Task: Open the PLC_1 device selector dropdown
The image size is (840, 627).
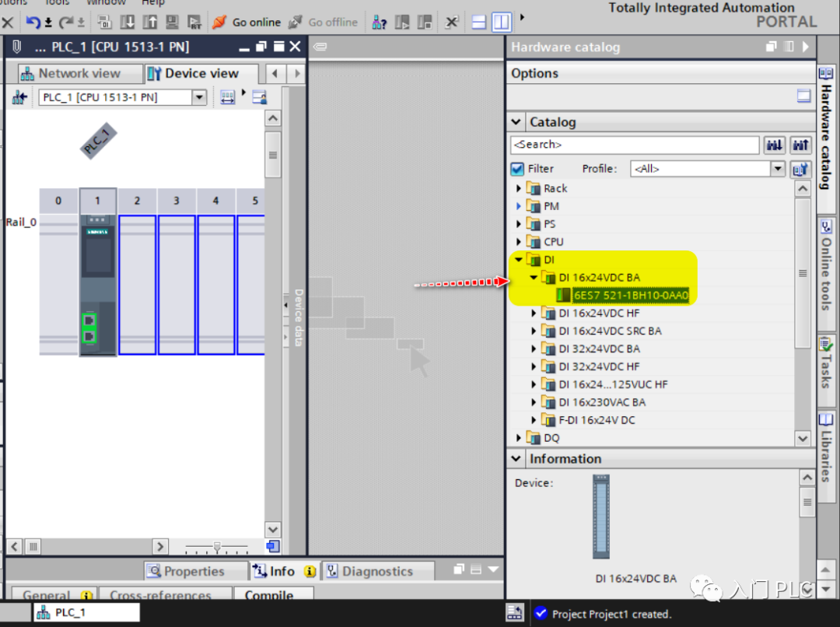Action: click(199, 97)
